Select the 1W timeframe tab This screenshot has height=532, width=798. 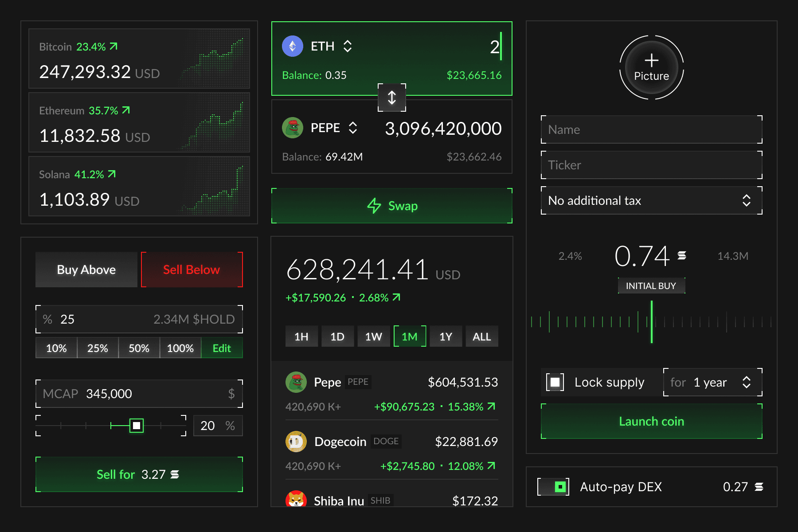[x=374, y=336]
